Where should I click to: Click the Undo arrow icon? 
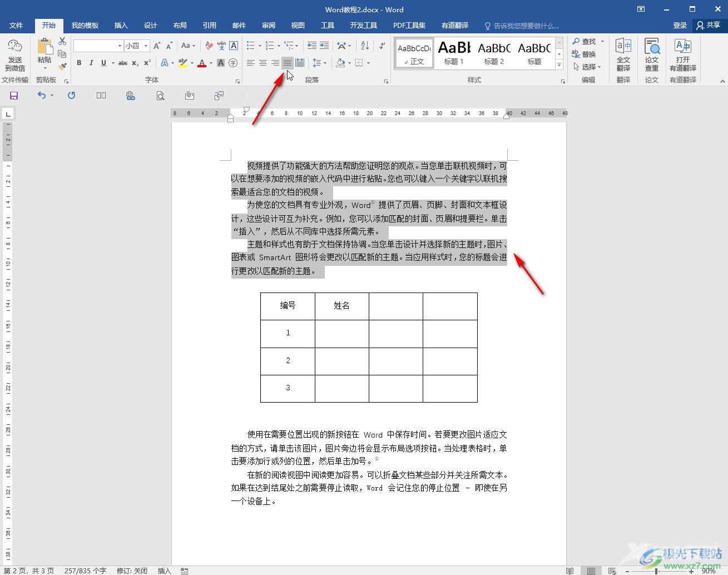[42, 96]
